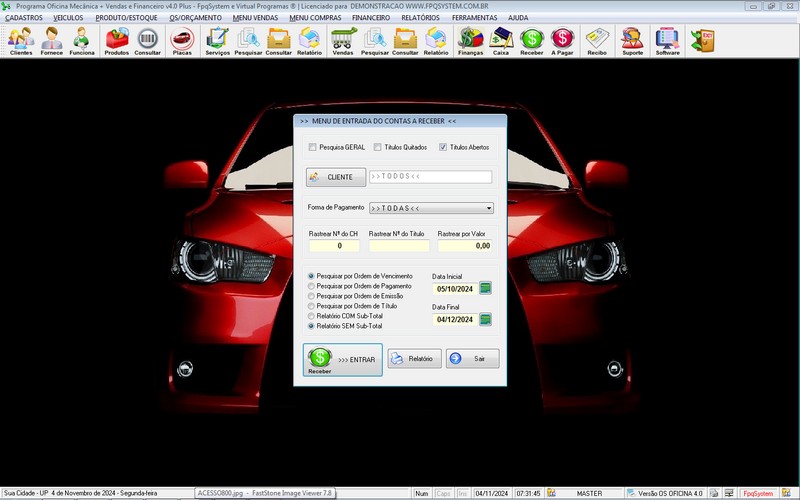
Task: Open the Clientes toolbar icon
Action: coord(21,41)
